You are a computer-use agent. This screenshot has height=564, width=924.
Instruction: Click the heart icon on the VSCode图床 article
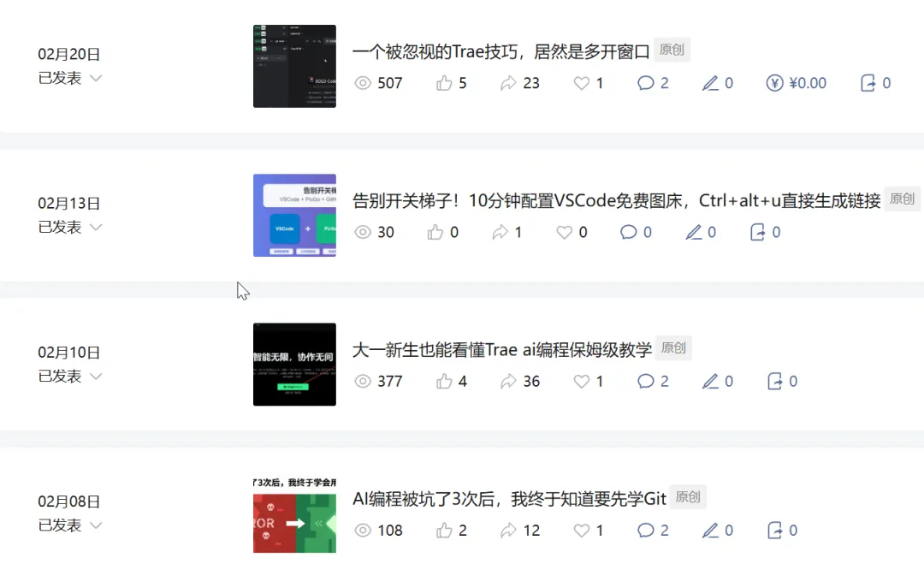click(x=564, y=232)
